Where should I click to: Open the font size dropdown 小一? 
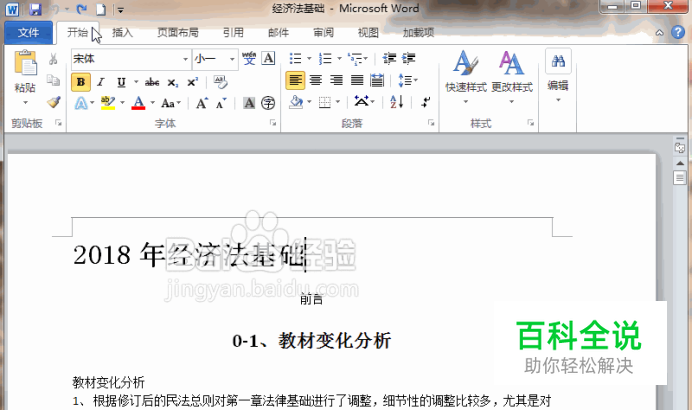(x=232, y=59)
